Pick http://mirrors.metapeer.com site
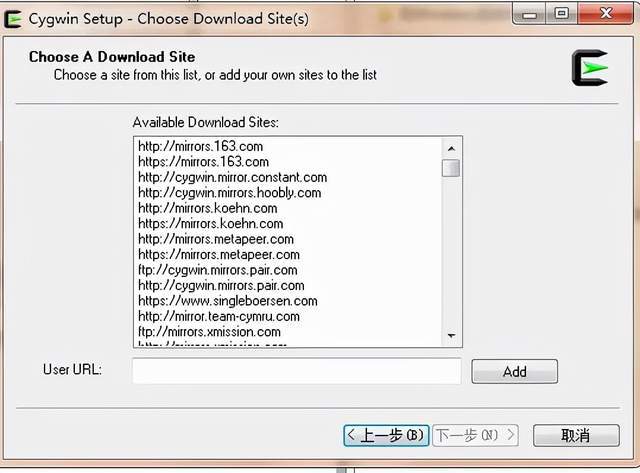Image resolution: width=640 pixels, height=473 pixels. pos(216,239)
